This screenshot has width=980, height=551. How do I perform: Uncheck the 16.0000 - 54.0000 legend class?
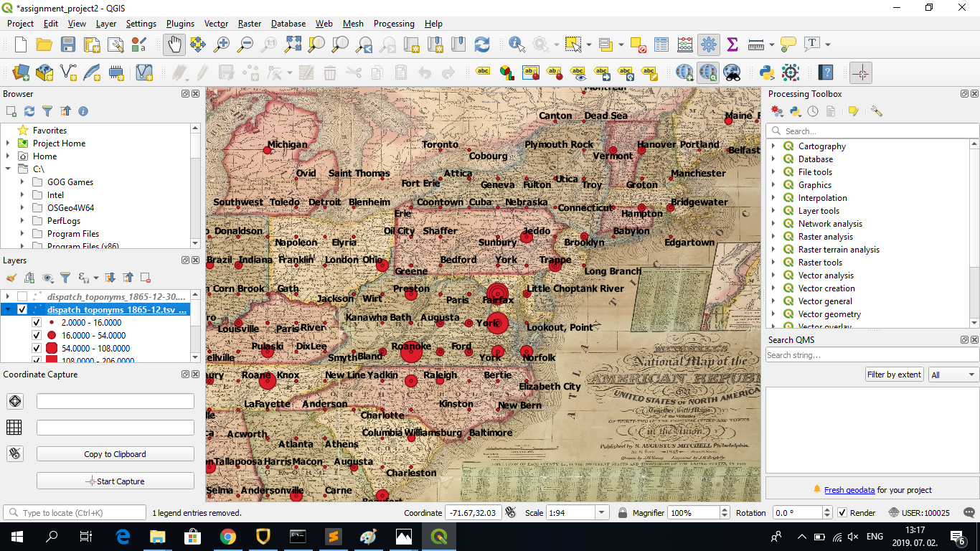point(37,336)
